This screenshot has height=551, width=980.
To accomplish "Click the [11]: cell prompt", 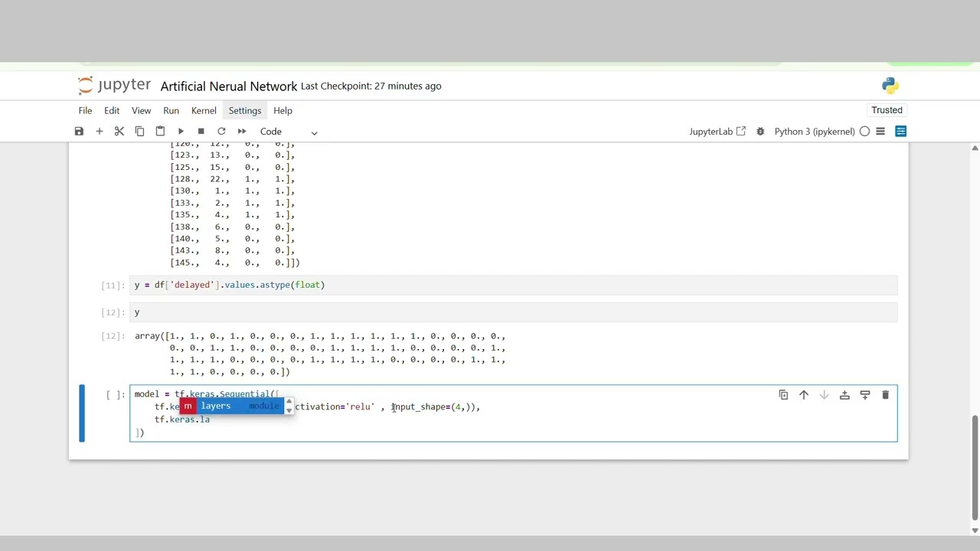I will (x=113, y=285).
